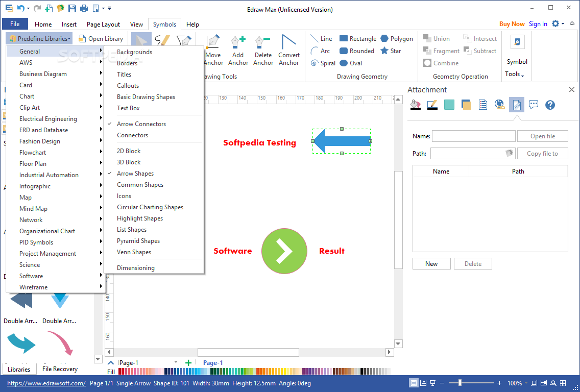Click the Fit to Page status icon
Image resolution: width=580 pixels, height=392 pixels.
[x=534, y=383]
